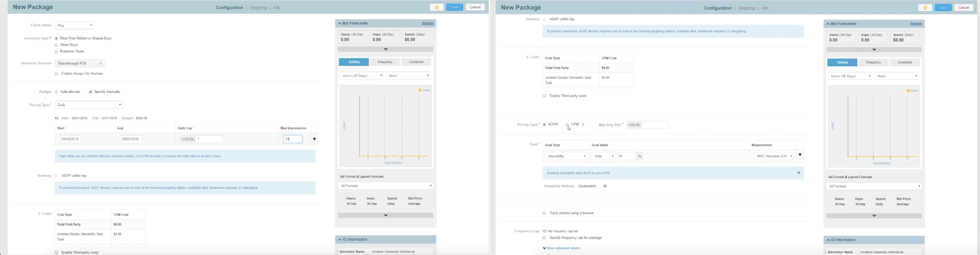Image resolution: width=980 pixels, height=255 pixels.
Task: Enable Third-party costs in right window
Action: click(544, 96)
